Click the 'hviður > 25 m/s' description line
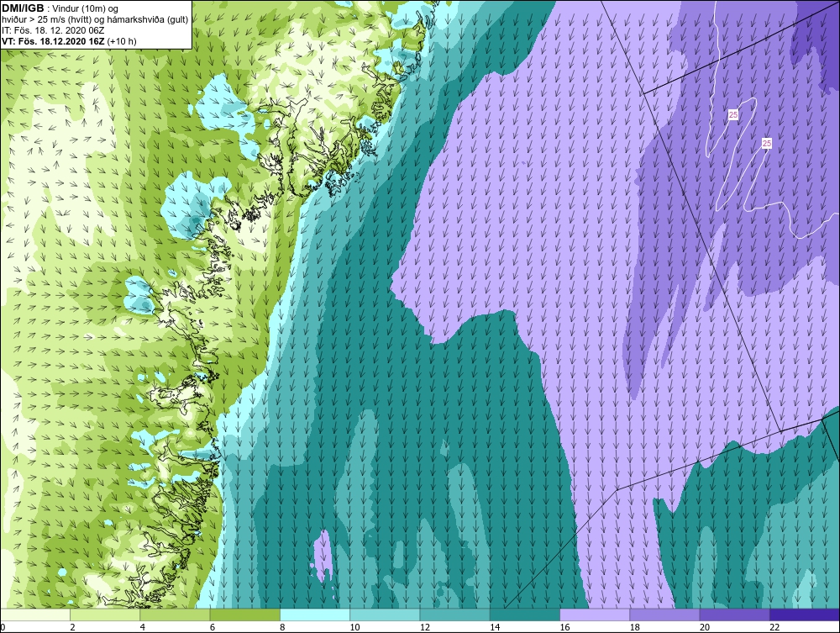 (95, 20)
